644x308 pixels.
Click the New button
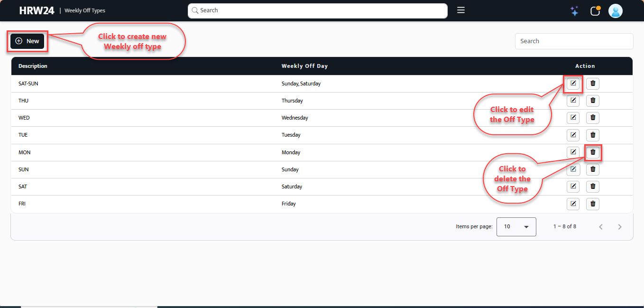coord(28,41)
